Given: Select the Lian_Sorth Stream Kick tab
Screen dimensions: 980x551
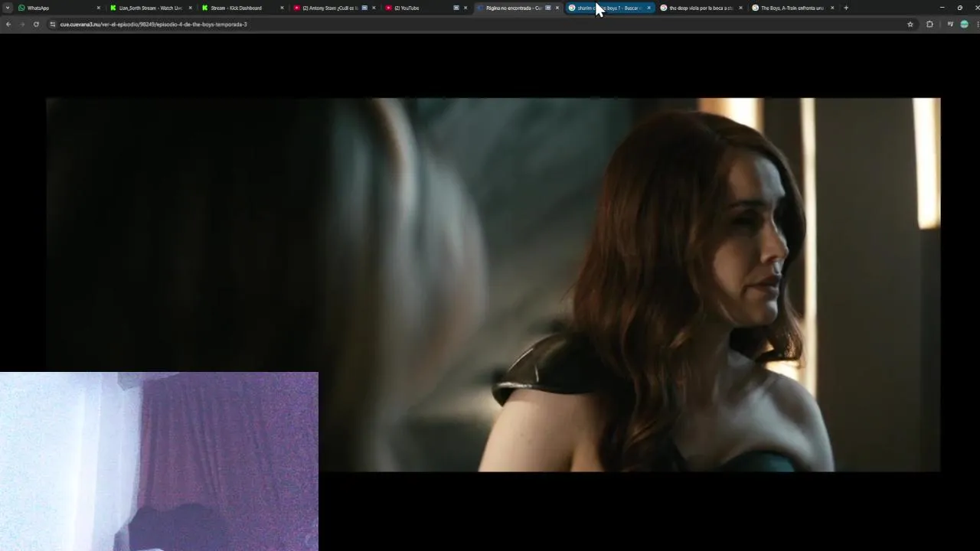Looking at the screenshot, I should coord(150,8).
